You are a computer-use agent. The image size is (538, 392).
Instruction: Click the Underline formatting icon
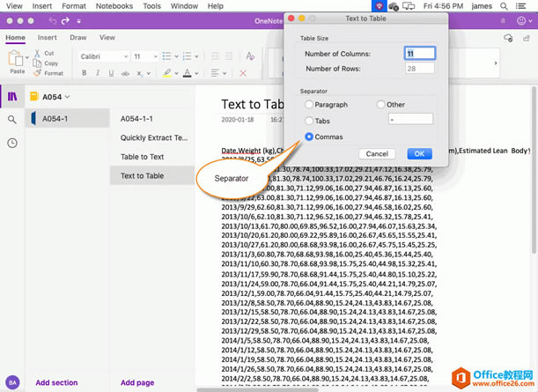[x=110, y=73]
